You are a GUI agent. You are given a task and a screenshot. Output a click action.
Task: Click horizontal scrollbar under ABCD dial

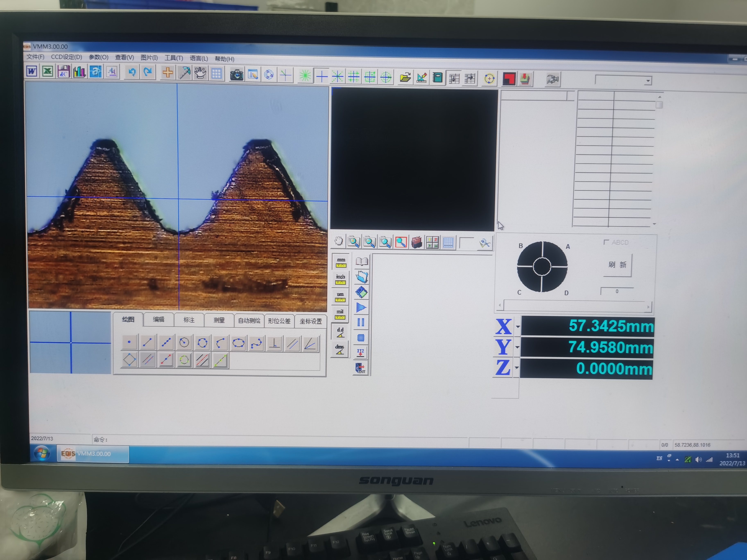574,306
